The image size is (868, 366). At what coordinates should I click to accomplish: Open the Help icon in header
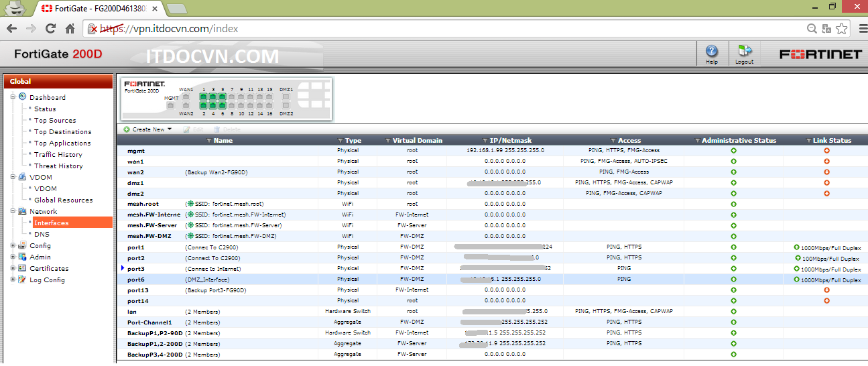(x=712, y=52)
